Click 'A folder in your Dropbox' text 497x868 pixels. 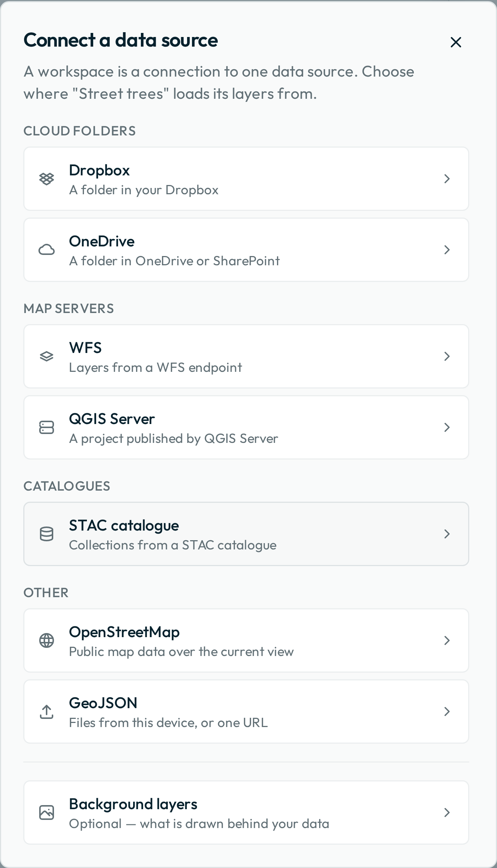tap(144, 190)
